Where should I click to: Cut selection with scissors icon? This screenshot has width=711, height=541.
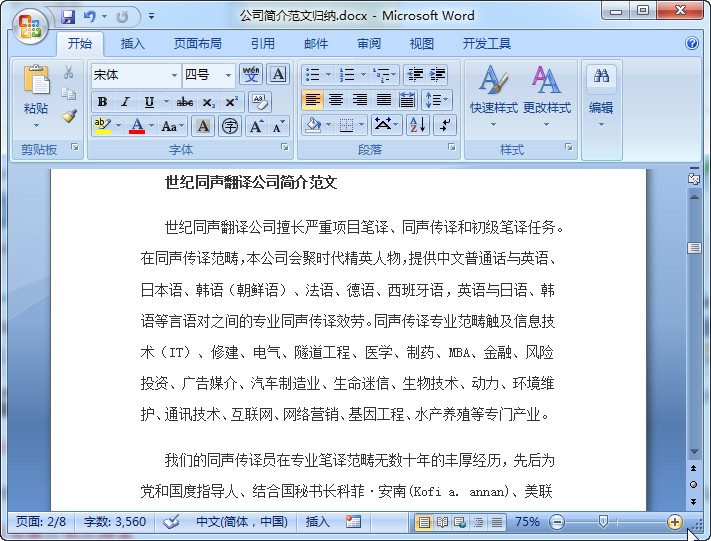pos(68,72)
